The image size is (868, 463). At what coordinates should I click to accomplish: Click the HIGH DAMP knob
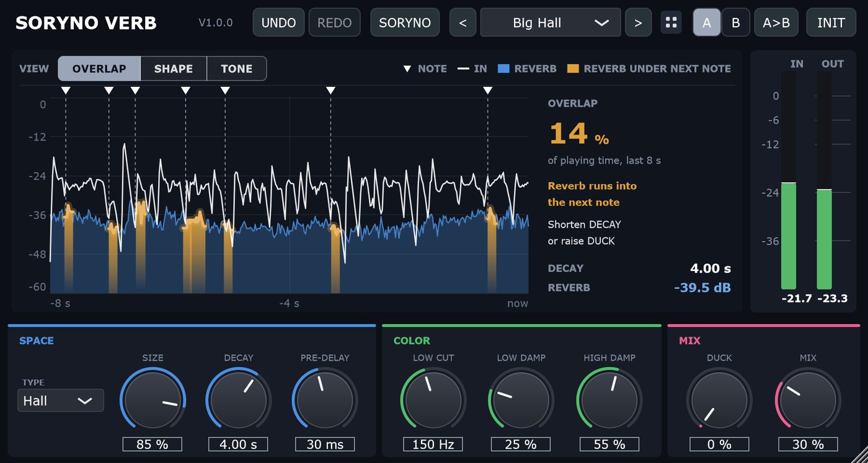[x=609, y=400]
